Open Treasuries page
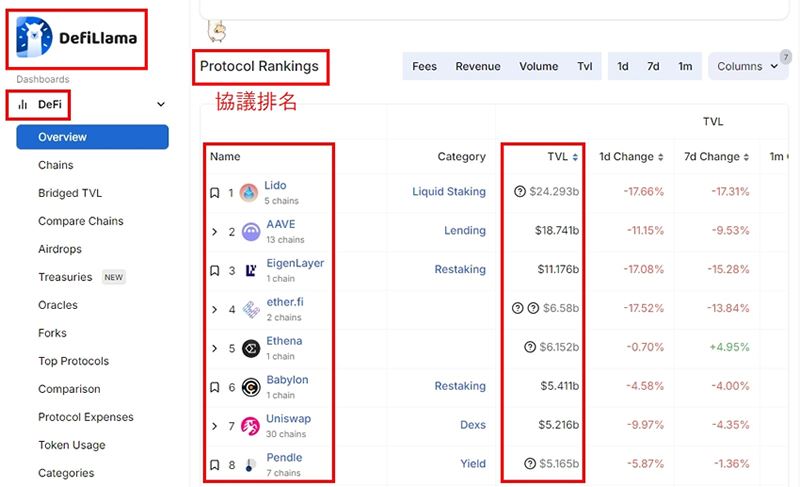 click(65, 277)
